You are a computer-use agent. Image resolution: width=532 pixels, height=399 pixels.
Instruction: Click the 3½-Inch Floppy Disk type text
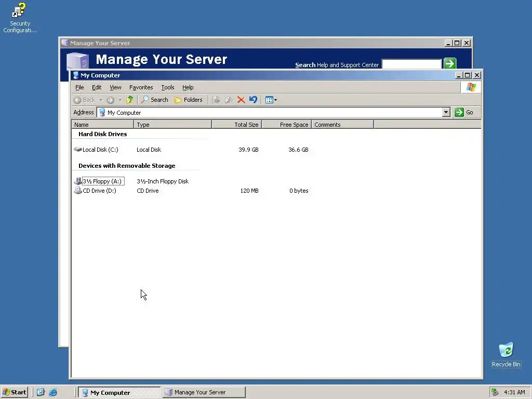pos(163,181)
